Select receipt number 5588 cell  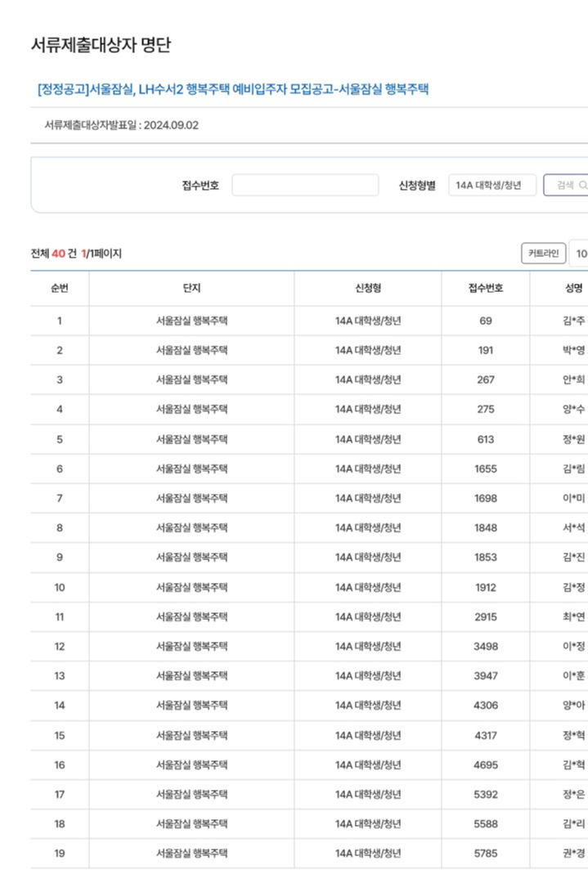(486, 824)
